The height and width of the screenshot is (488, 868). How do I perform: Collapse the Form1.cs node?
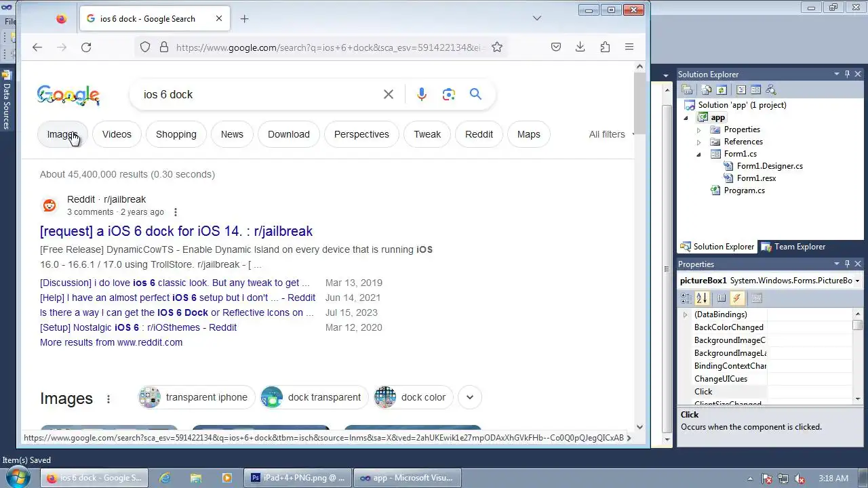tap(698, 155)
